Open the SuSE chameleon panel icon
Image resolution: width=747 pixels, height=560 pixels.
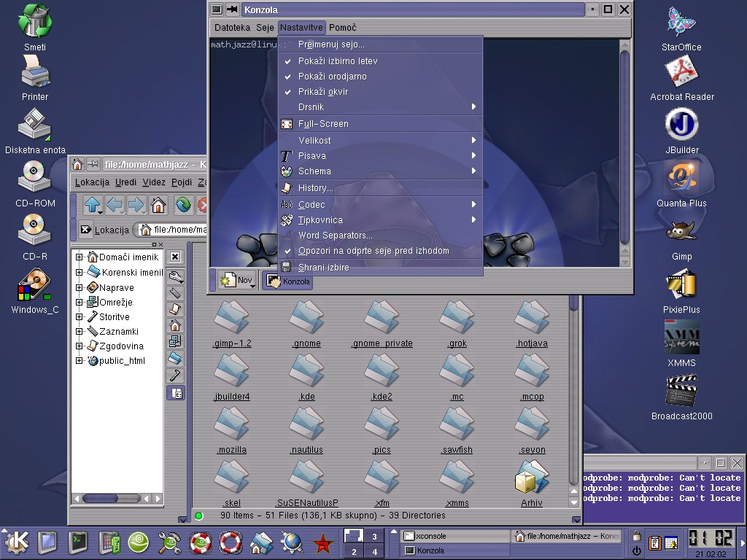(x=139, y=542)
